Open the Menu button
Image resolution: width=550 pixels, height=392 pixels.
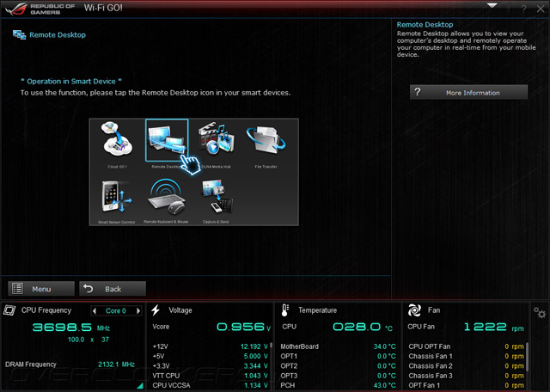pos(41,289)
